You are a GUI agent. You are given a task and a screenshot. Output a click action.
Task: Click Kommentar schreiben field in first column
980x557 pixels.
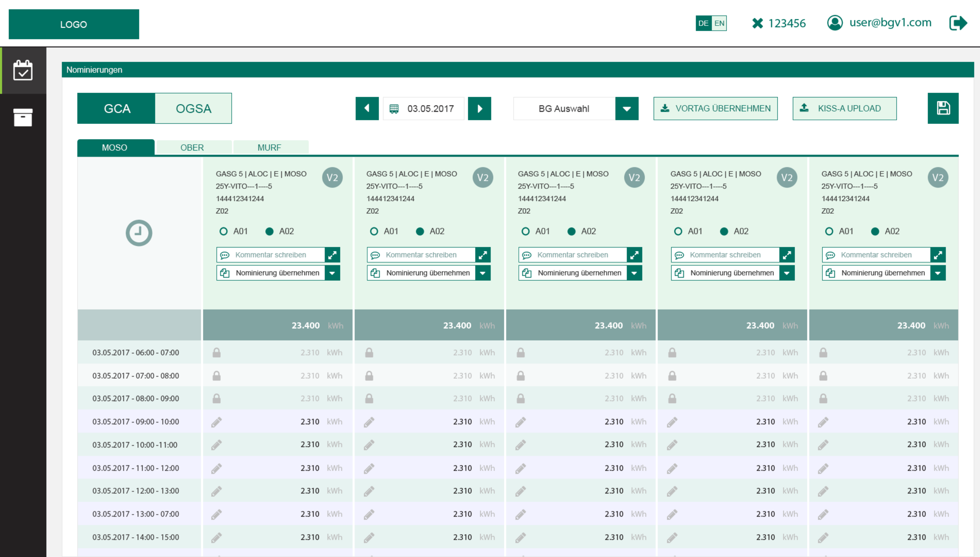tap(271, 255)
